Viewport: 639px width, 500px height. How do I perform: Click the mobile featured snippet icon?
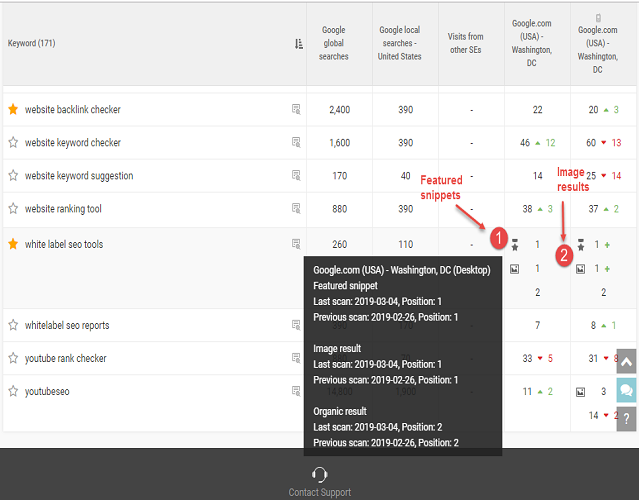point(581,244)
